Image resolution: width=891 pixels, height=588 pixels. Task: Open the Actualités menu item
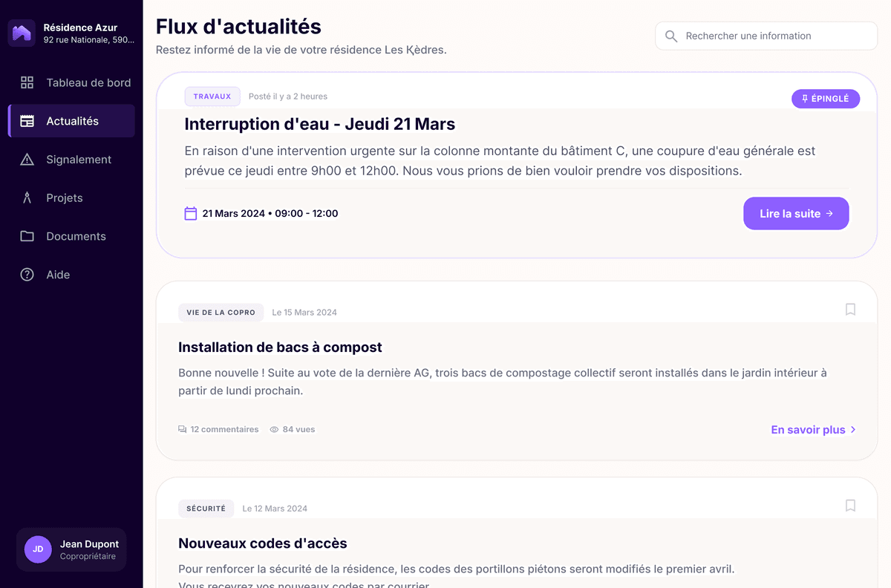pyautogui.click(x=72, y=121)
